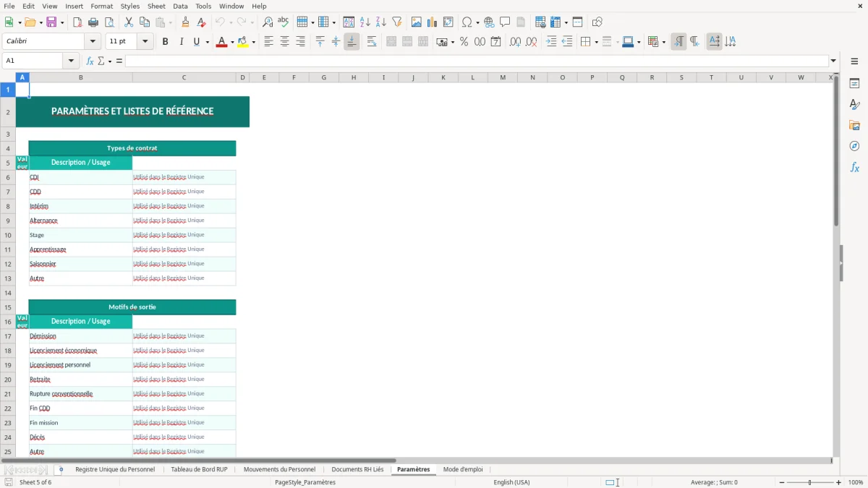Open the Open-file dropdown arrow

click(x=41, y=22)
